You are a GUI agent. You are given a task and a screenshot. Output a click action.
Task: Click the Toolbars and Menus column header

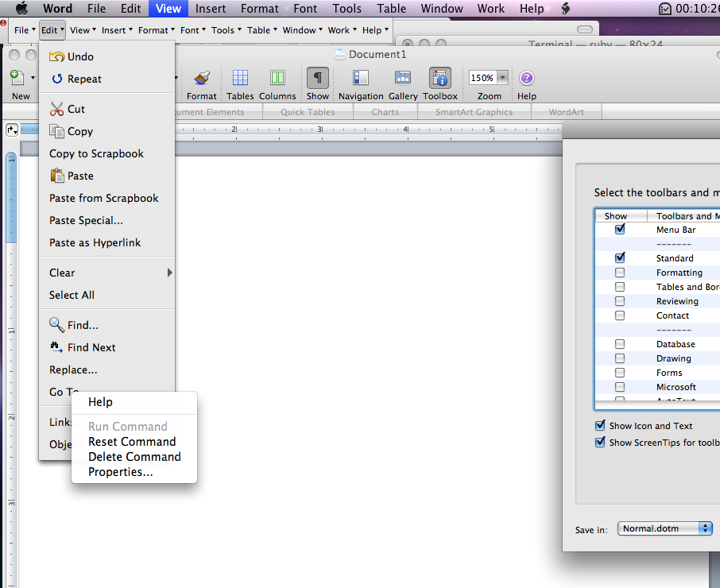pyautogui.click(x=683, y=216)
